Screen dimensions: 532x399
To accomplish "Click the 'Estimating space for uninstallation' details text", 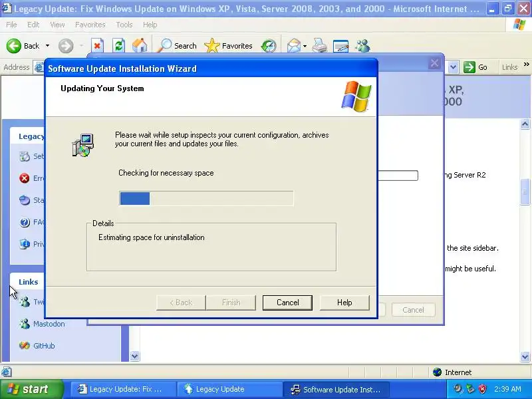I will click(x=152, y=237).
